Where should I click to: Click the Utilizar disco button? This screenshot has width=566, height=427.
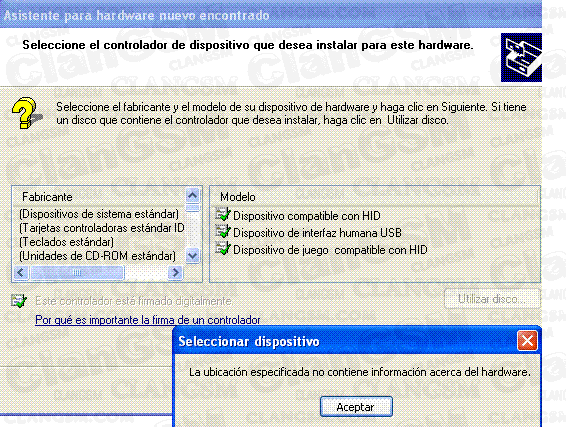coord(492,299)
